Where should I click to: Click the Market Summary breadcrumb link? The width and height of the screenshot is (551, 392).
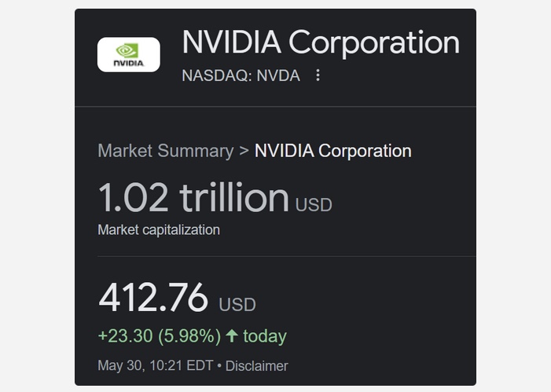[166, 151]
